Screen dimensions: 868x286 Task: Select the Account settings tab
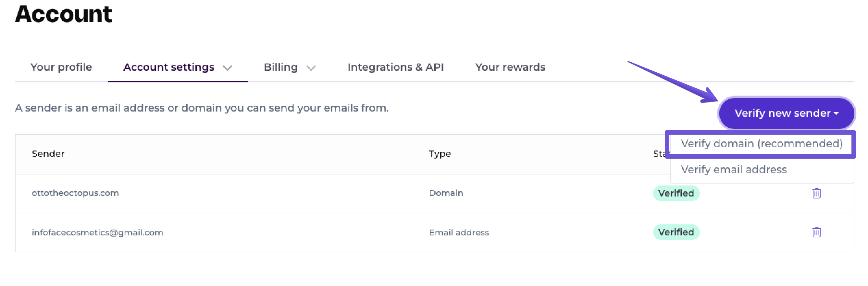pos(168,67)
